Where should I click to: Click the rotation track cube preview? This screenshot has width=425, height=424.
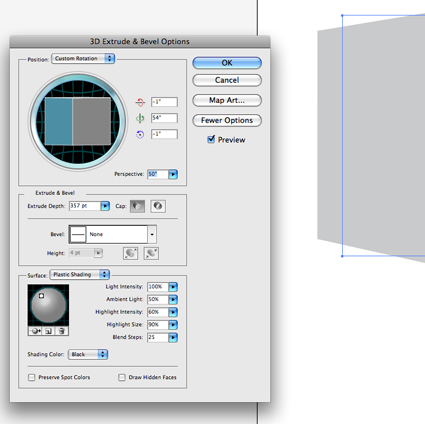(78, 121)
